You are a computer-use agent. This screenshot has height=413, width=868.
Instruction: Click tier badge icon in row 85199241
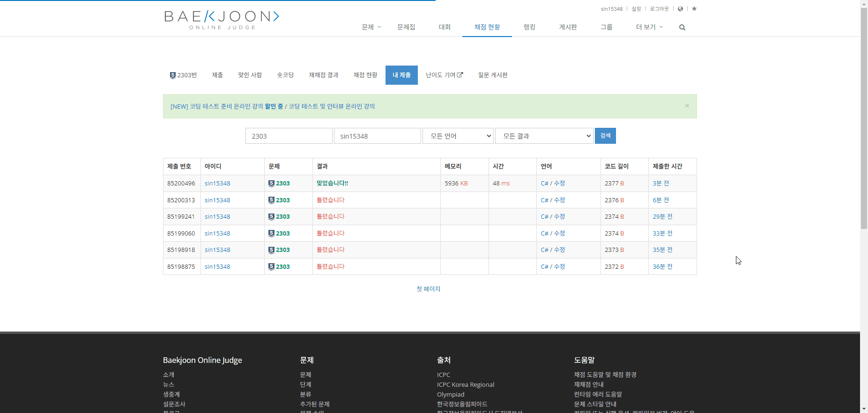[271, 217]
